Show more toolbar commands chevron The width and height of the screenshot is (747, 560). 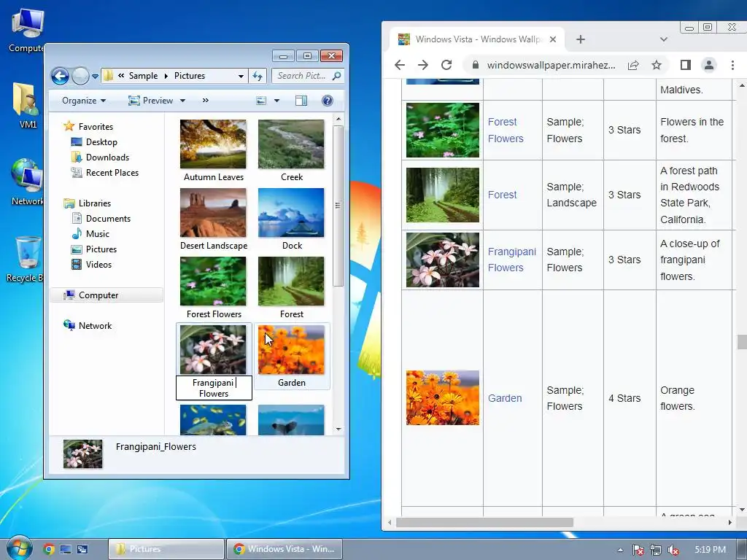point(205,101)
